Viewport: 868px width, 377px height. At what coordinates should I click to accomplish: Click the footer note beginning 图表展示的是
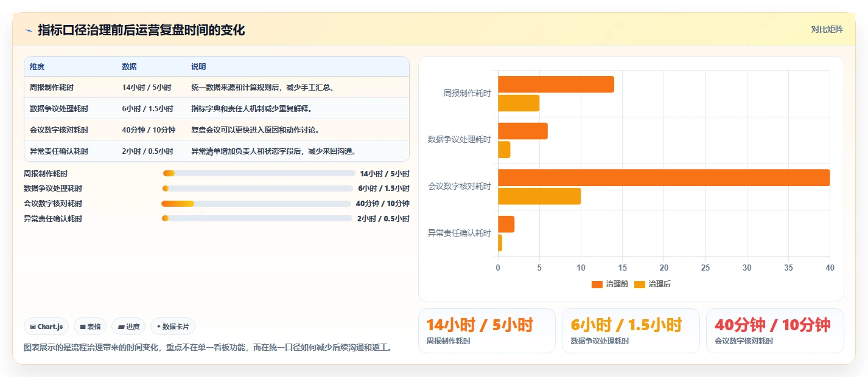tap(208, 348)
